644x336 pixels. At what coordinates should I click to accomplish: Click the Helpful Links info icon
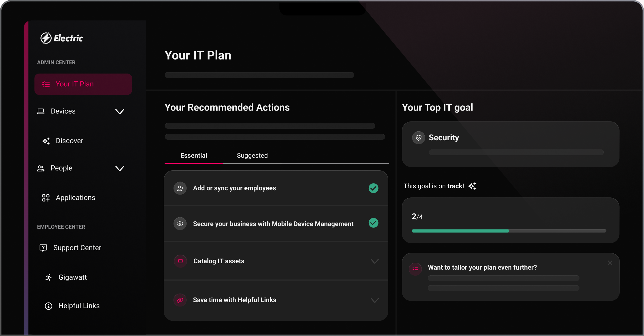click(x=48, y=306)
